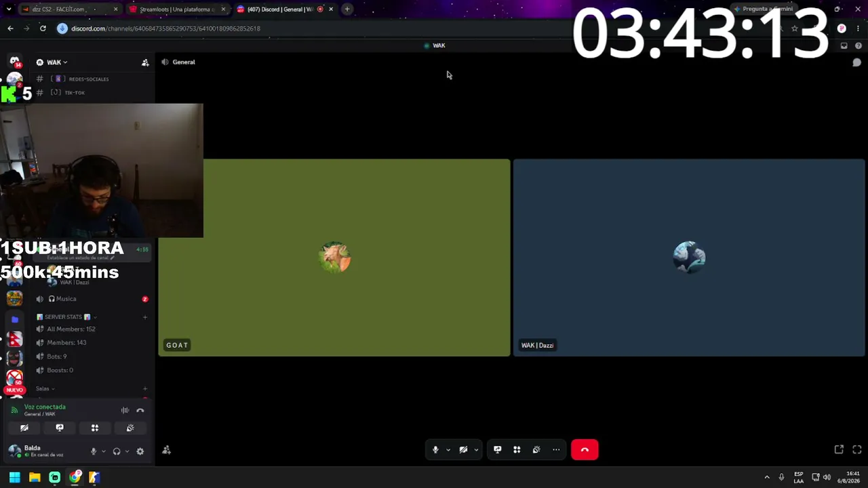Show the voice channel chat
Viewport: 868px width, 488px height.
[x=857, y=62]
